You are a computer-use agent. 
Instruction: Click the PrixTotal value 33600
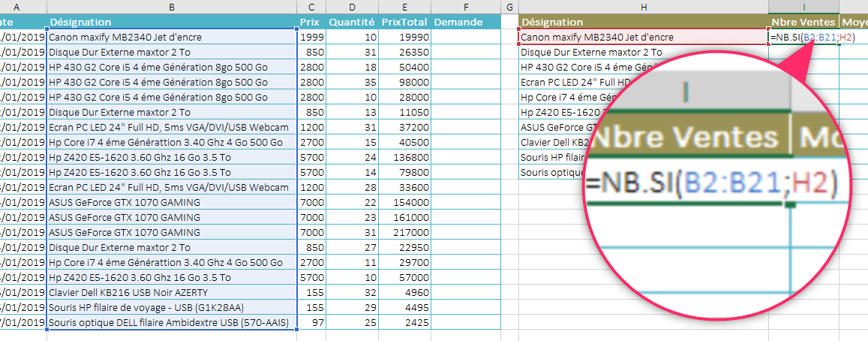404,187
